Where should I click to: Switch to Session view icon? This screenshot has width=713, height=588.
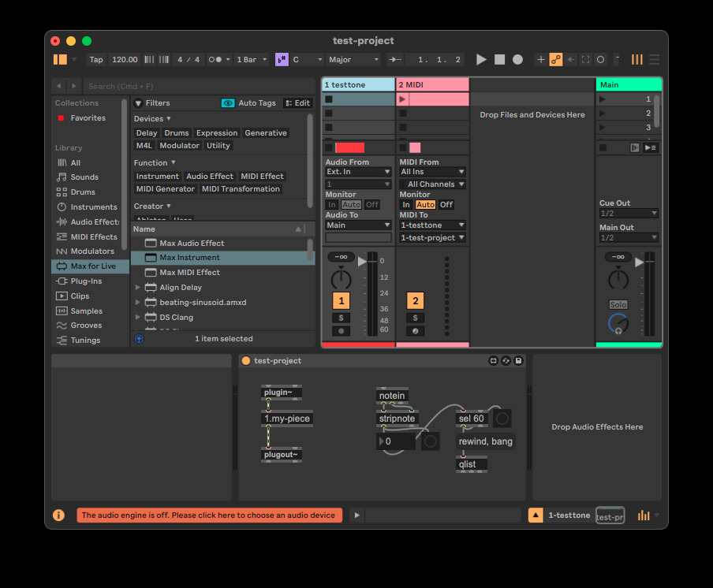point(636,60)
